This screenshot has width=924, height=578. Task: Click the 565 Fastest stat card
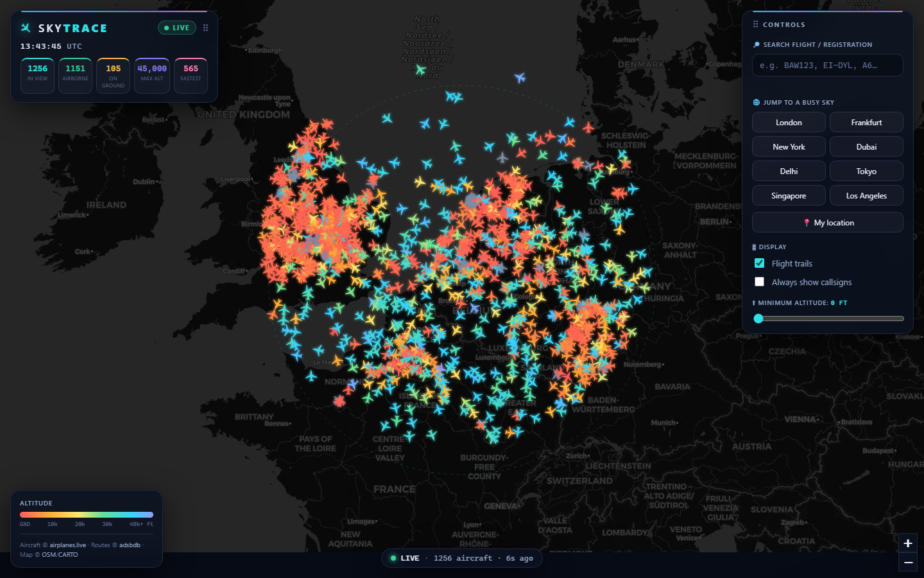click(x=191, y=76)
